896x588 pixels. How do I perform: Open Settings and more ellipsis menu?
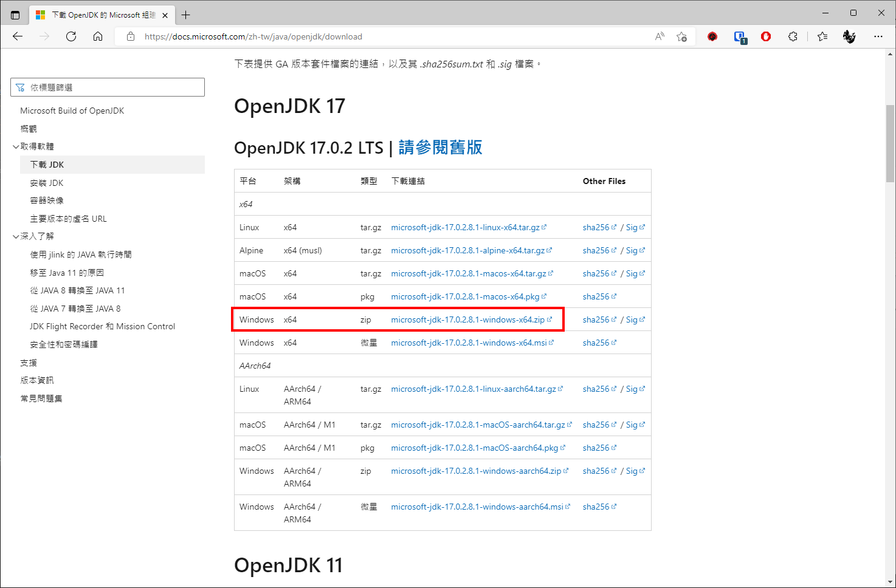(878, 36)
